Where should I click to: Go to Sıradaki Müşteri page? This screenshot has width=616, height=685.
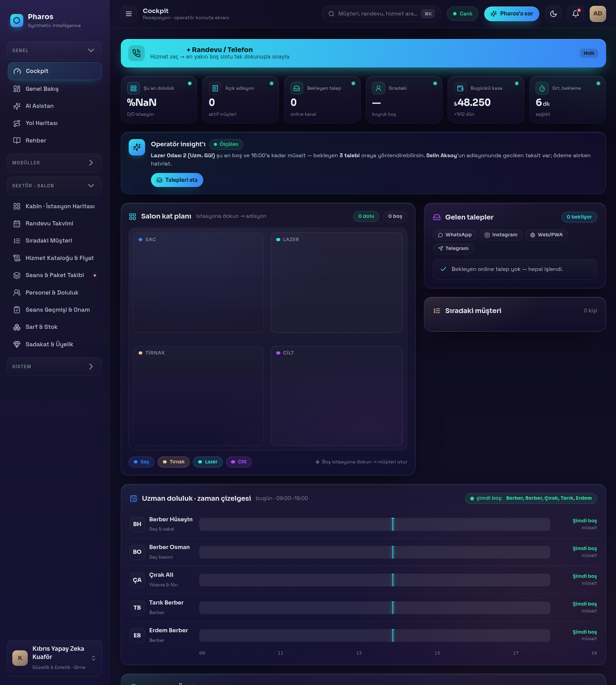(54, 240)
